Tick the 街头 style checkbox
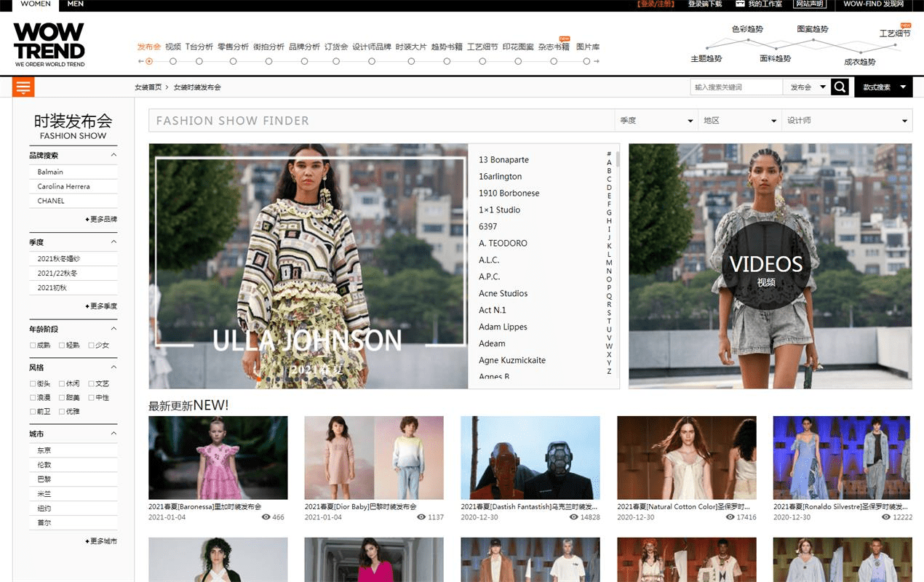The width and height of the screenshot is (924, 582). [x=33, y=383]
